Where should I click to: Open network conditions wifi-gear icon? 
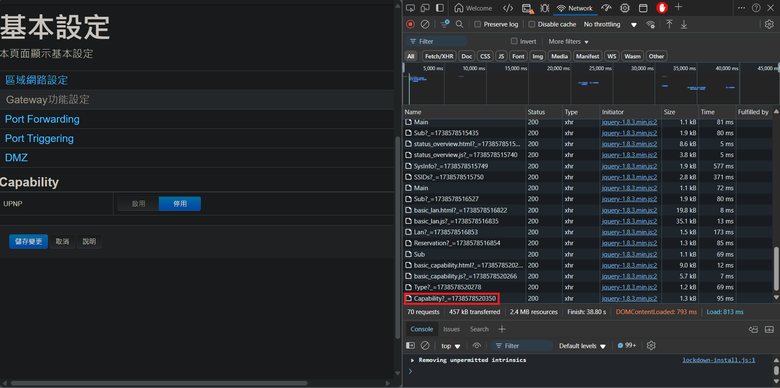click(650, 24)
